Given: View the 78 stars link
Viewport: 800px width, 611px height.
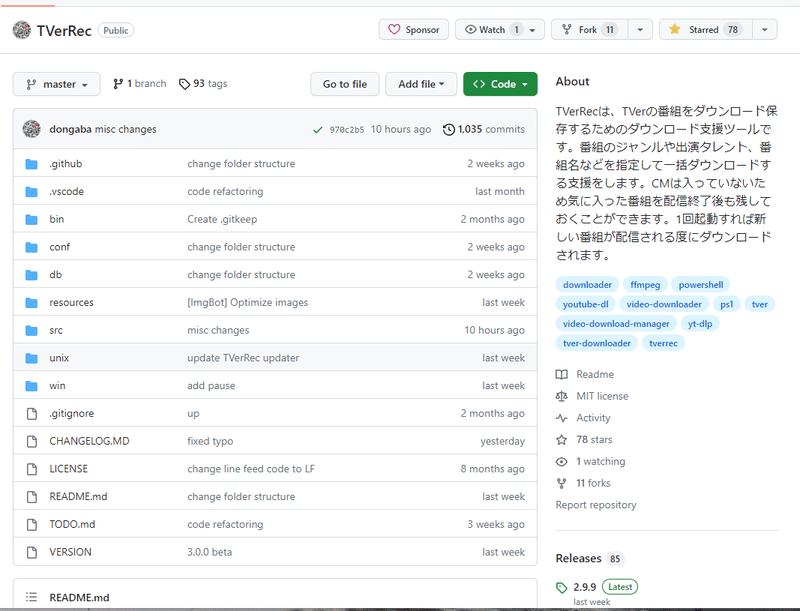Looking at the screenshot, I should click(584, 440).
